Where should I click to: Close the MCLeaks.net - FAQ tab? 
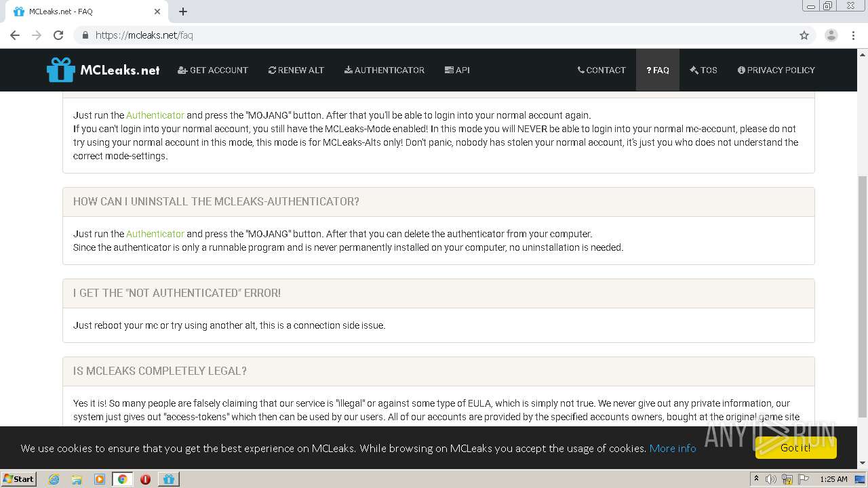point(157,12)
